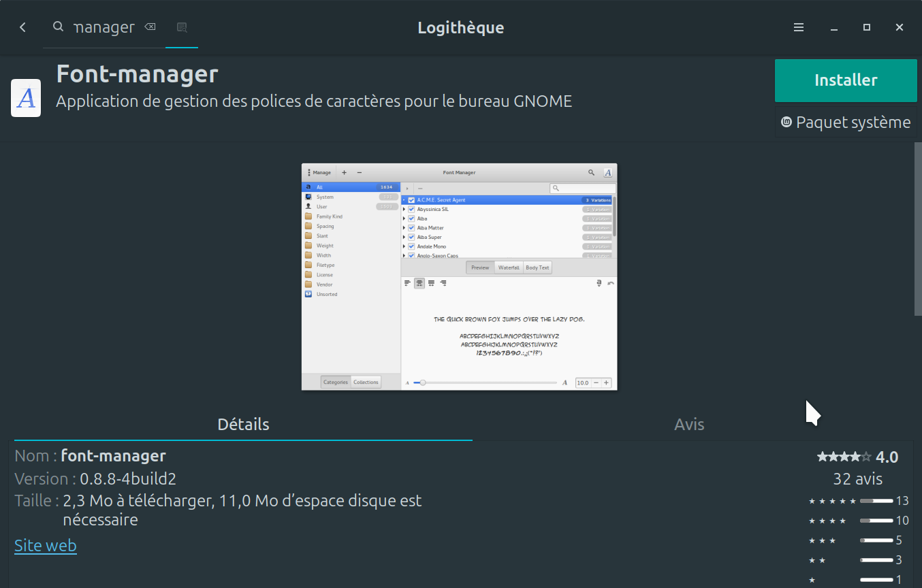
Task: Click the Font-manager app icon
Action: pos(26,98)
